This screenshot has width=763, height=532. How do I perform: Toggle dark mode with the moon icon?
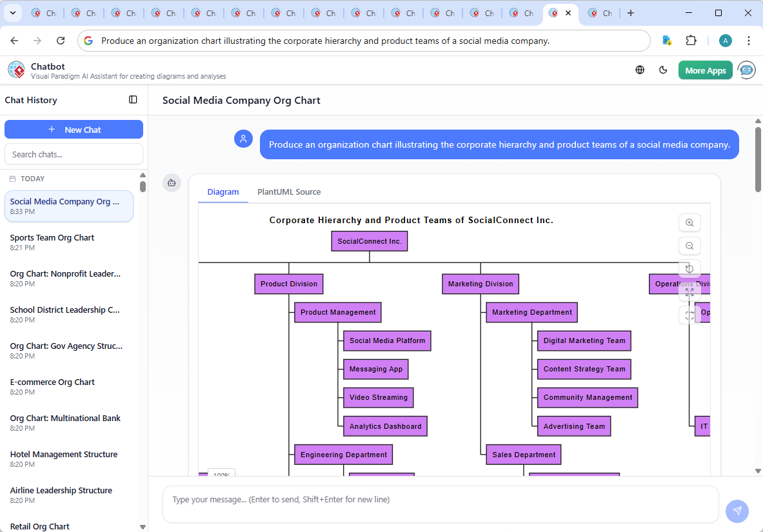coord(663,70)
